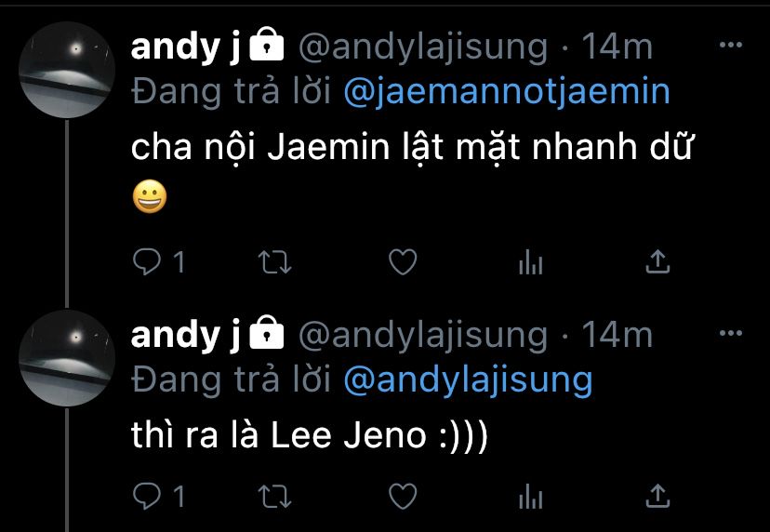Click andy j display name in second tweet
The image size is (770, 532).
(186, 336)
